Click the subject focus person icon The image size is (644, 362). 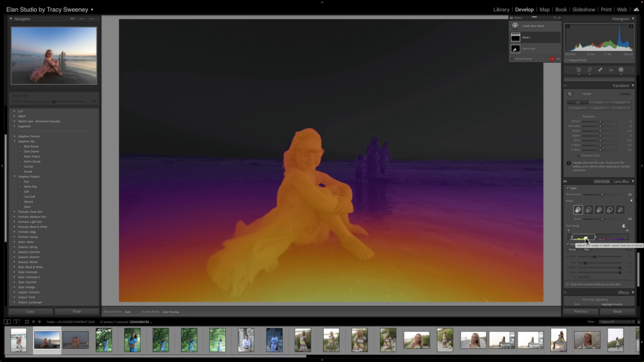point(623,226)
